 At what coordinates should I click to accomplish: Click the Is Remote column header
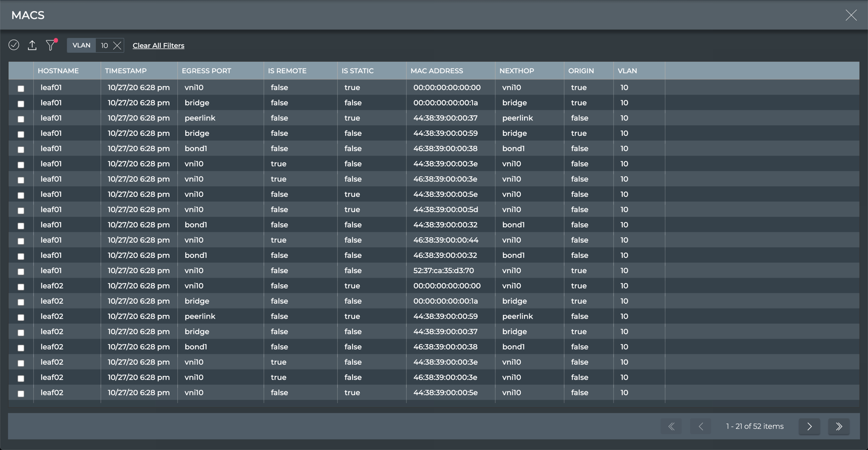287,71
